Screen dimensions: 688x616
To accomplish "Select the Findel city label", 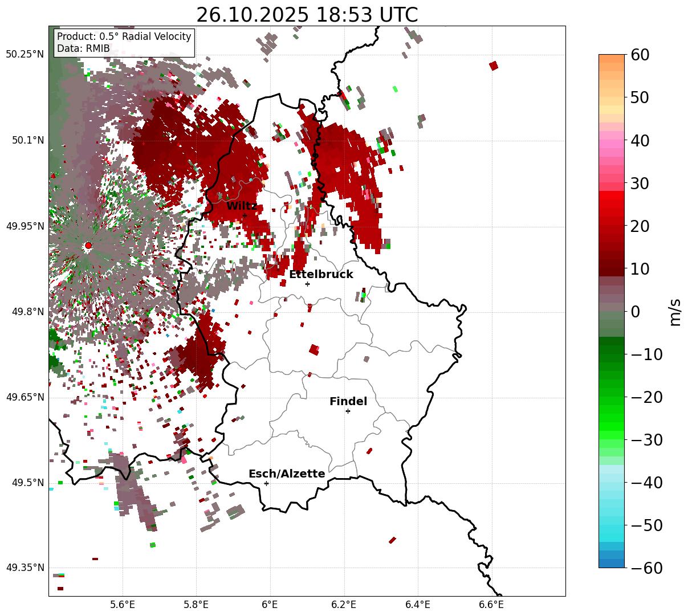I will point(348,401).
